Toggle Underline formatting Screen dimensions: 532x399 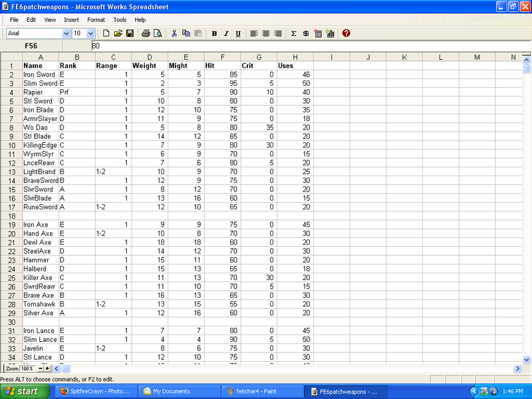(237, 33)
